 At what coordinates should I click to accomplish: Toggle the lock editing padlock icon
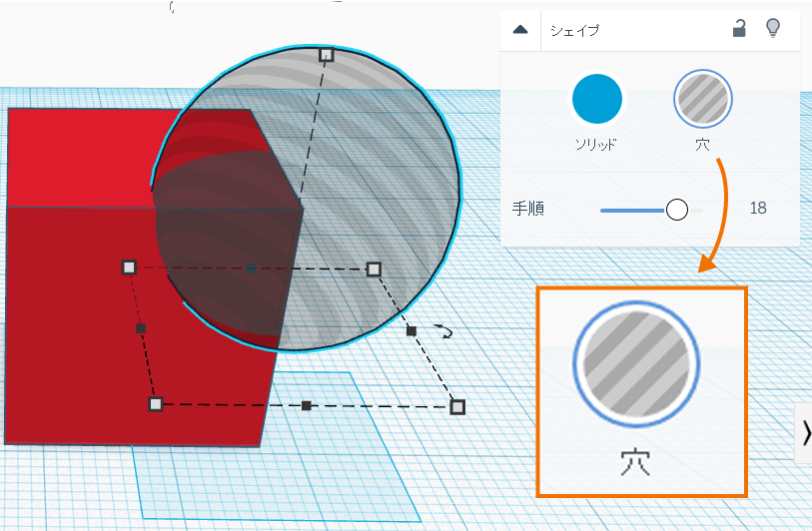pyautogui.click(x=739, y=29)
